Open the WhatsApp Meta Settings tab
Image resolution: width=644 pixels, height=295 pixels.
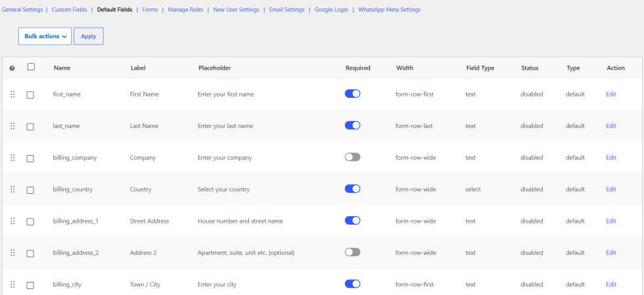(389, 9)
